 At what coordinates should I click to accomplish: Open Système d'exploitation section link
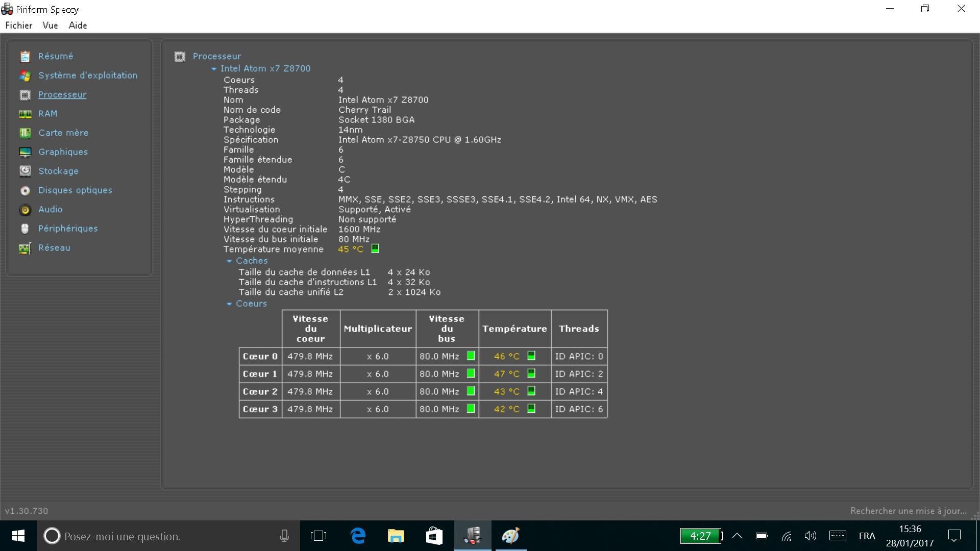coord(88,76)
